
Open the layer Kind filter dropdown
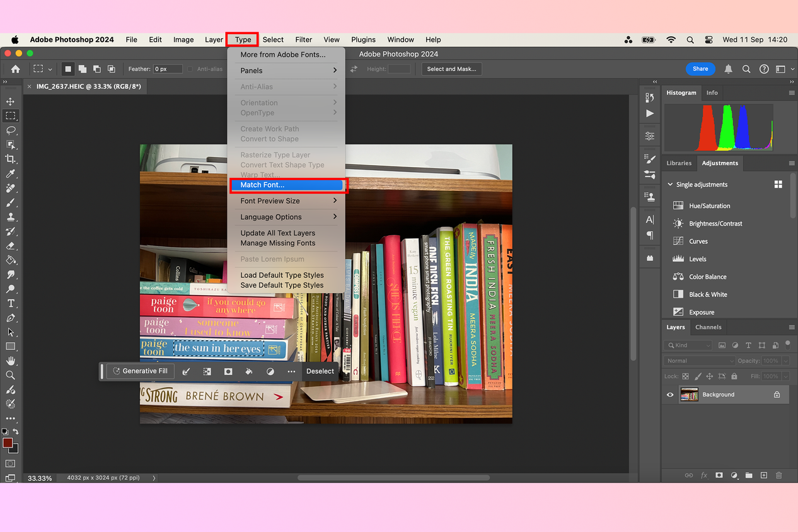point(688,345)
